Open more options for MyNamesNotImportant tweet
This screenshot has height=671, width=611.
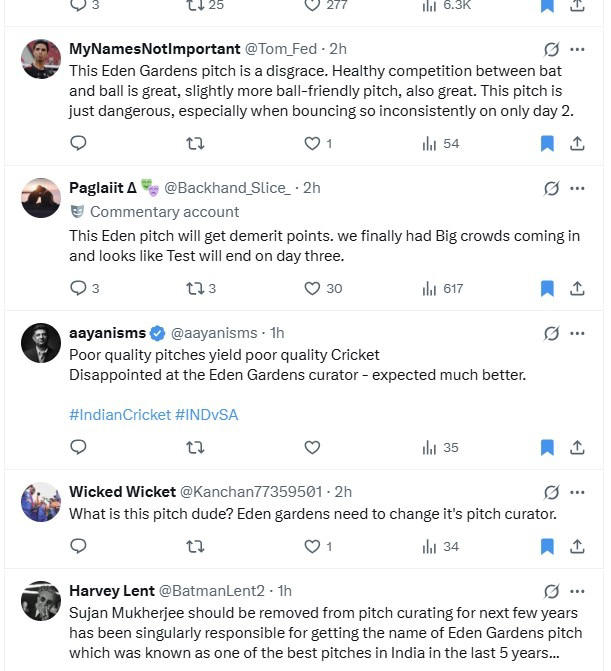click(577, 49)
